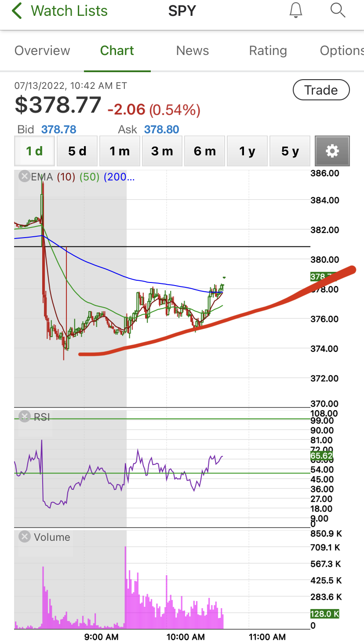Select the 6 m timeframe
The height and width of the screenshot is (642, 364).
(204, 151)
